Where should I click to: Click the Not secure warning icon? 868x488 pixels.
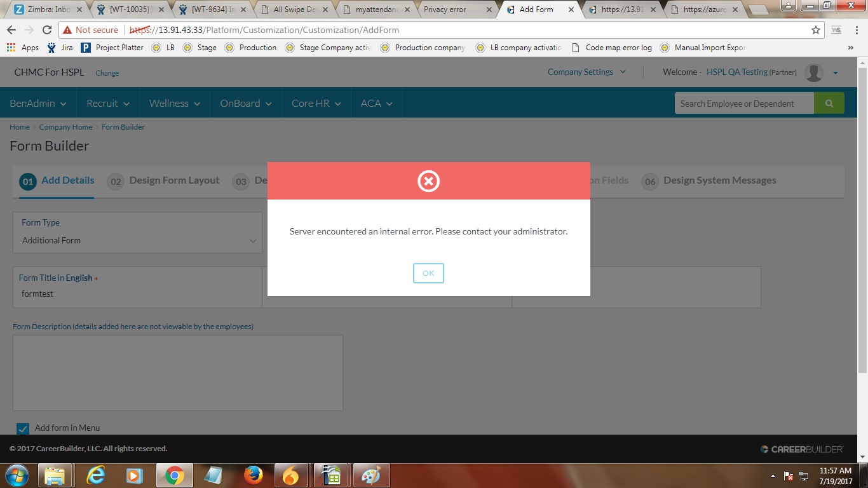69,30
